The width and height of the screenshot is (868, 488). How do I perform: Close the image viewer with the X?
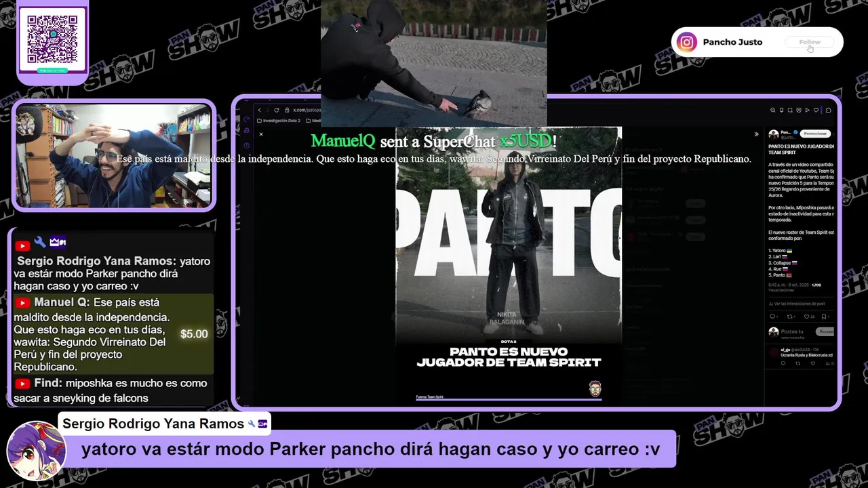[261, 134]
